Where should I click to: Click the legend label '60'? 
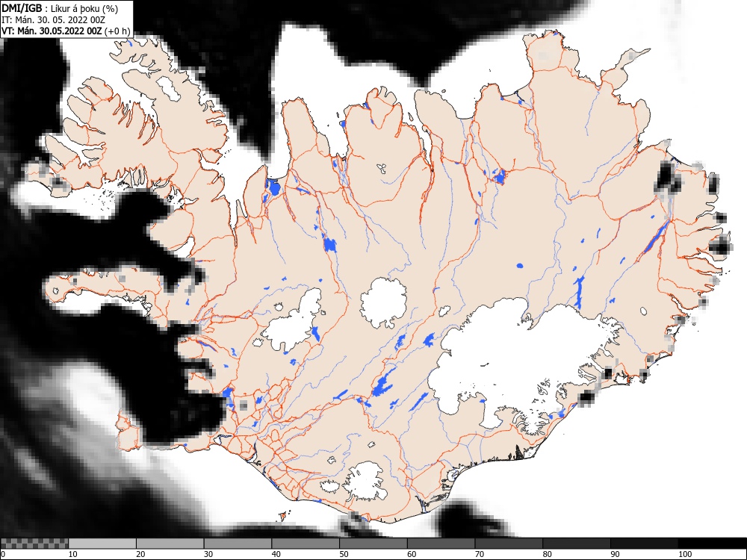[412, 554]
